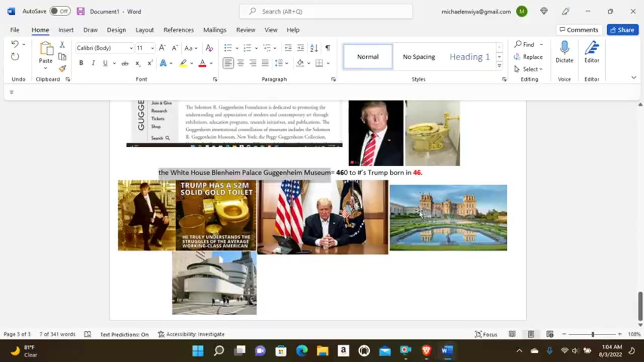The height and width of the screenshot is (362, 644).
Task: Switch to the Review tab
Action: 246,30
